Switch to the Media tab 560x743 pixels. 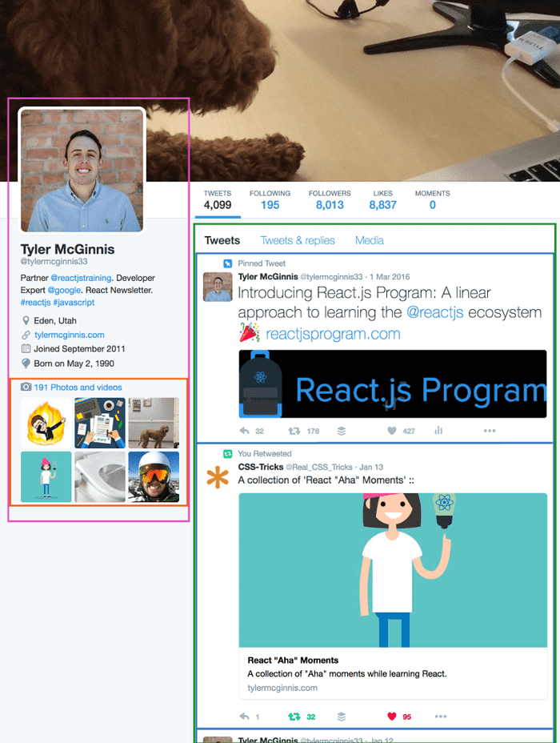click(370, 240)
